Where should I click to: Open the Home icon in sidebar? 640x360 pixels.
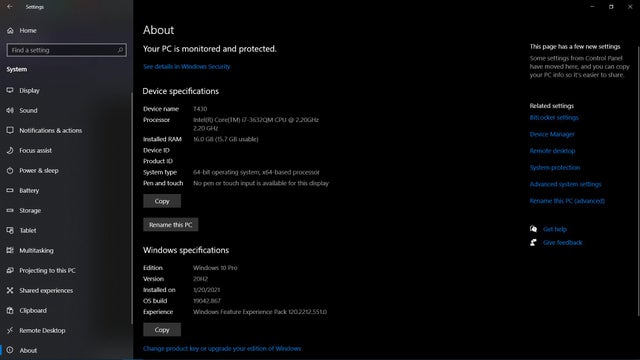tap(10, 30)
